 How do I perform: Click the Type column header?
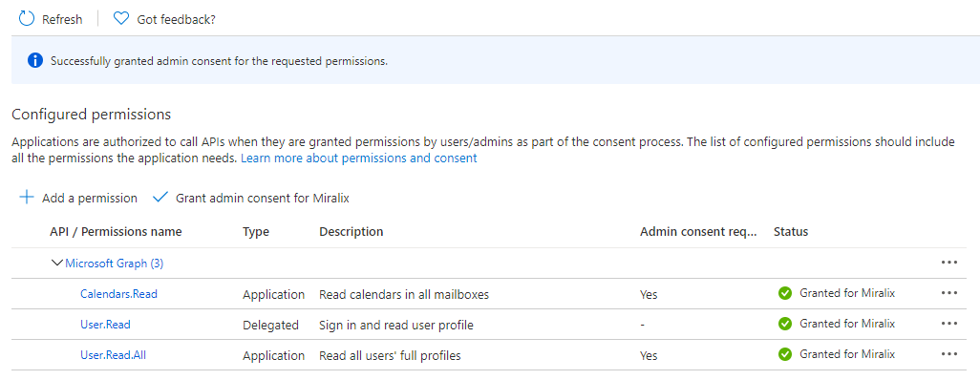(x=256, y=232)
